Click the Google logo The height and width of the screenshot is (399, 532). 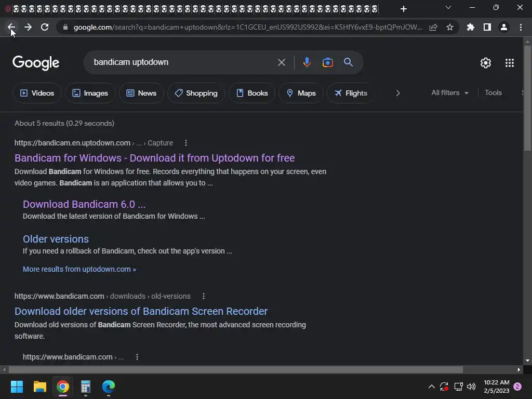pos(36,63)
